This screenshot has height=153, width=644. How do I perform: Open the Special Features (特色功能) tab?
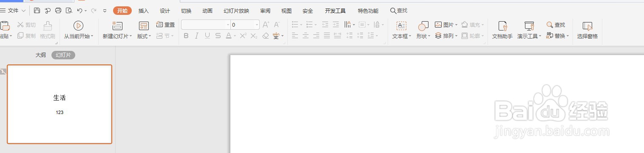pyautogui.click(x=368, y=11)
